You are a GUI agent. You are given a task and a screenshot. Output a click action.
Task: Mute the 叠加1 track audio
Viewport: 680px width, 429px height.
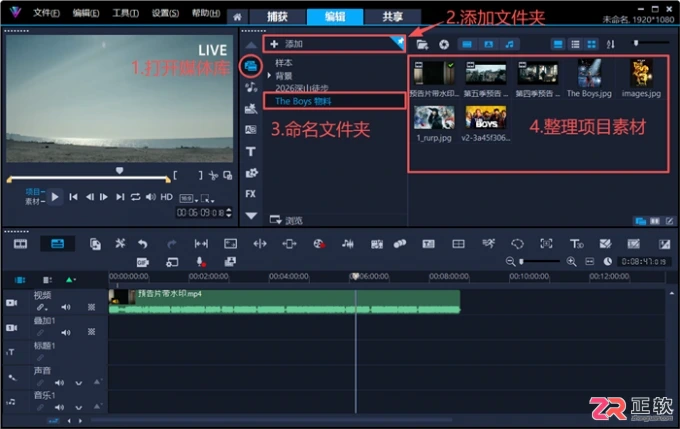[x=65, y=332]
